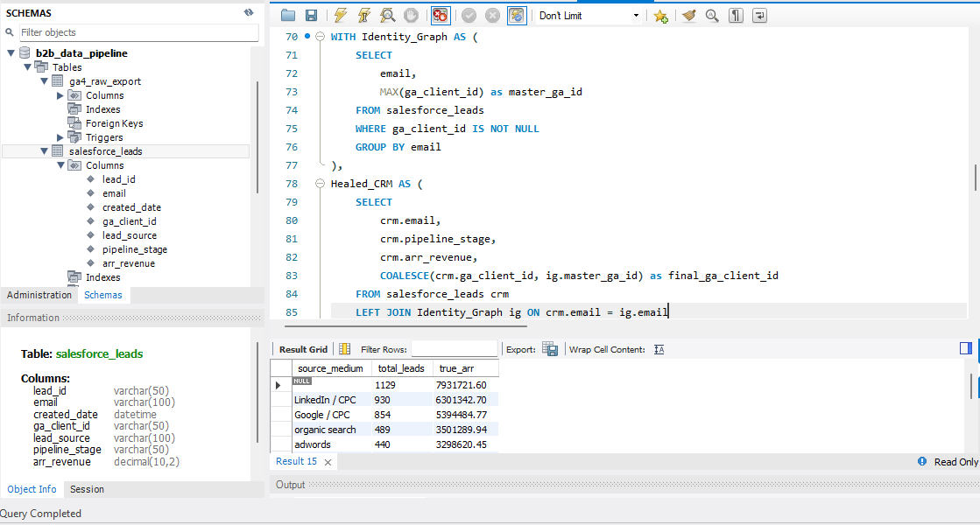
Task: Collapse the Tables node
Action: (x=27, y=66)
